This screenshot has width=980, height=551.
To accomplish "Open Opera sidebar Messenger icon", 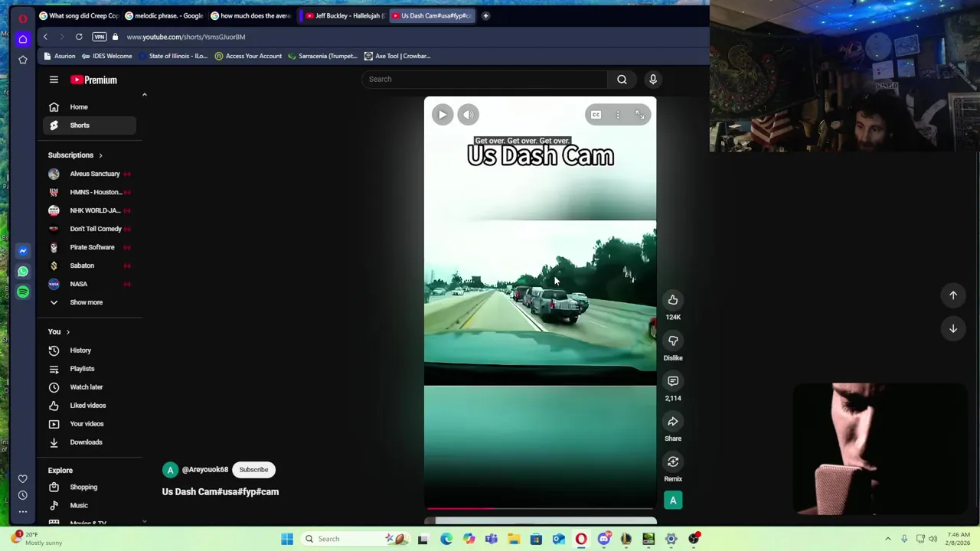I will coord(23,251).
